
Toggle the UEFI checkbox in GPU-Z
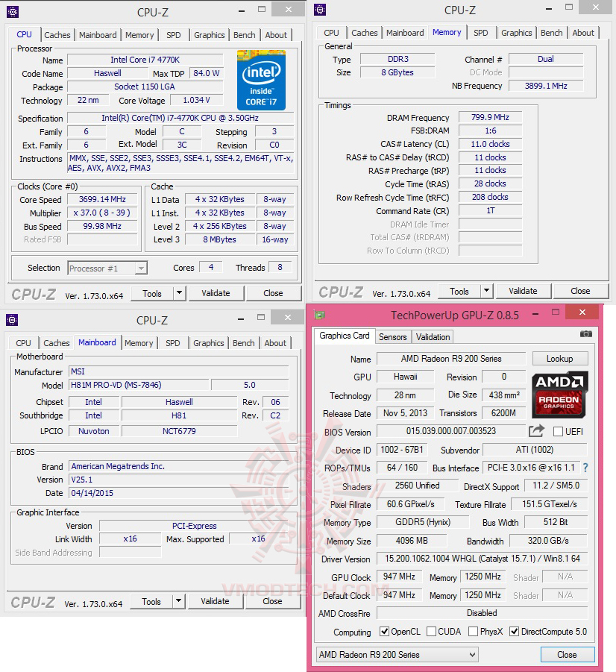(558, 432)
